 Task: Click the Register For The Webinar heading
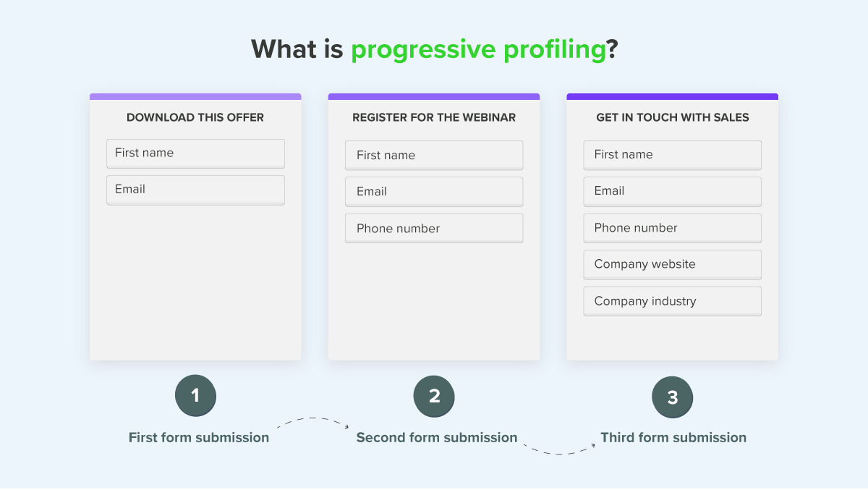click(x=434, y=117)
